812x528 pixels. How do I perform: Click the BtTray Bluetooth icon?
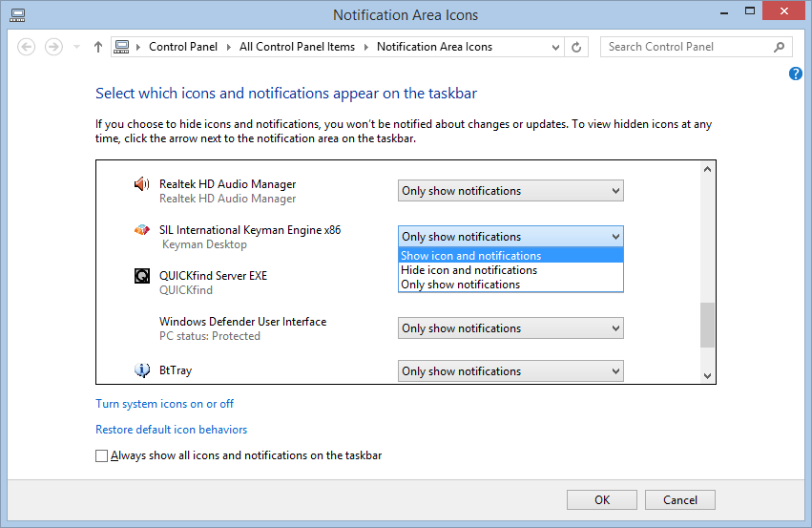tap(142, 370)
